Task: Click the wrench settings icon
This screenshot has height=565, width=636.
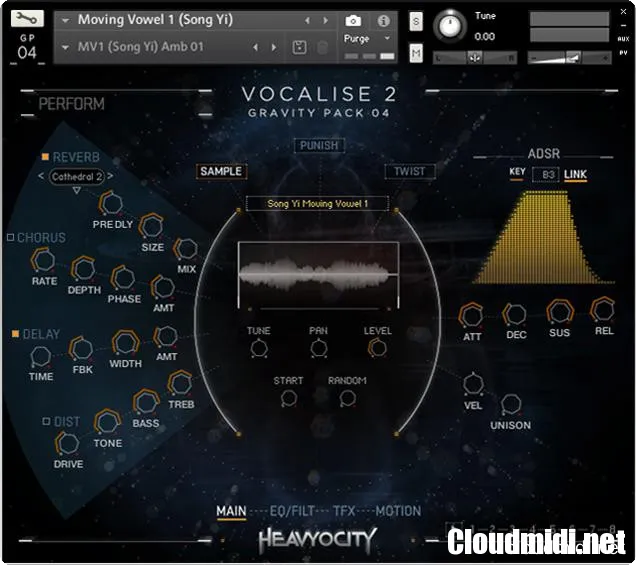Action: (27, 18)
